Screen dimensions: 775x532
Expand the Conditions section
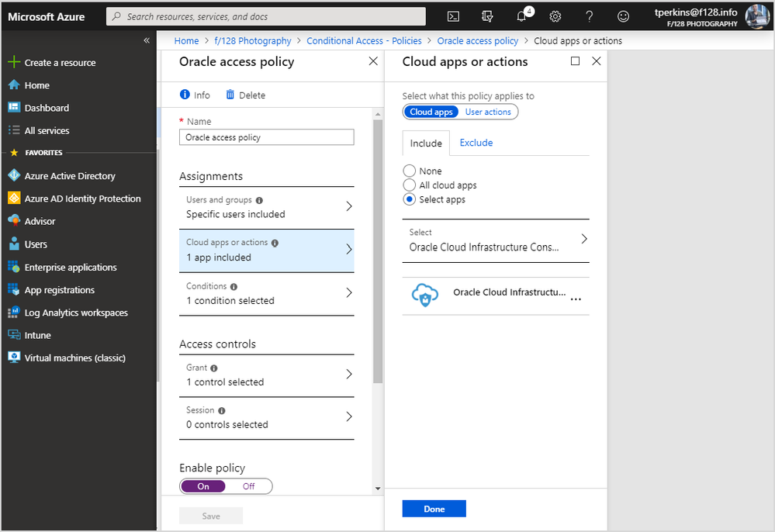[266, 293]
